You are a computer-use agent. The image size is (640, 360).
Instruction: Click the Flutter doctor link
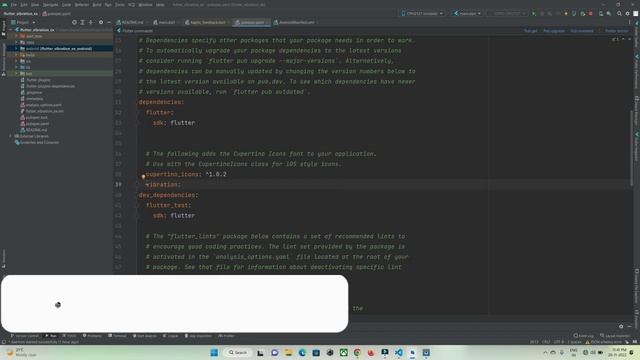pyautogui.click(x=616, y=31)
